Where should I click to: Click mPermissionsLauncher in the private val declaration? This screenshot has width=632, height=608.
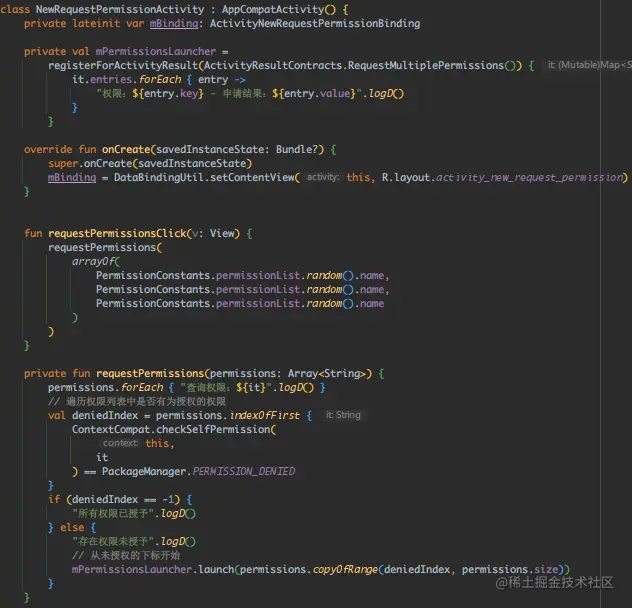pos(156,51)
